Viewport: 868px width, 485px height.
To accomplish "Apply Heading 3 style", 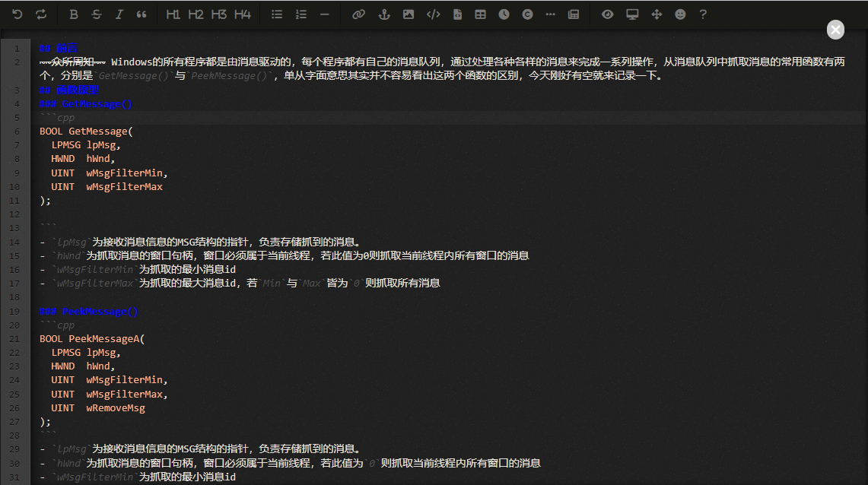I will click(218, 14).
